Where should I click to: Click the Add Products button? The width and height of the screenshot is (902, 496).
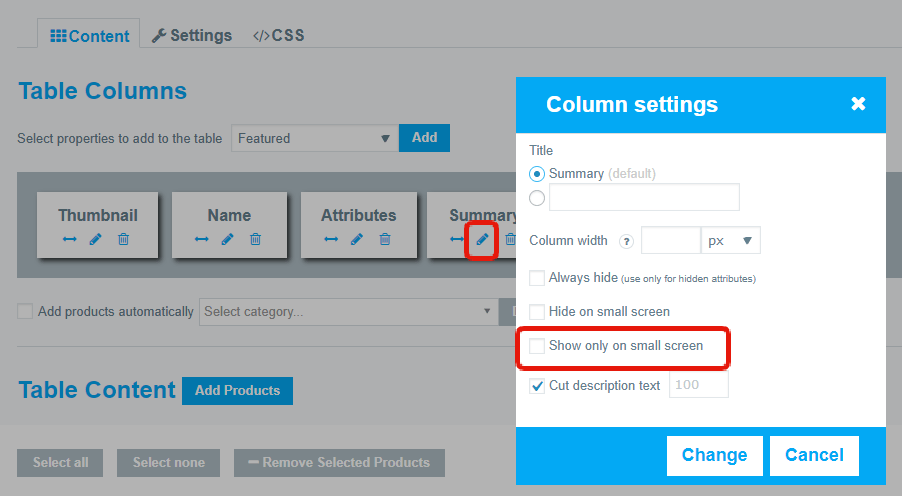click(238, 391)
